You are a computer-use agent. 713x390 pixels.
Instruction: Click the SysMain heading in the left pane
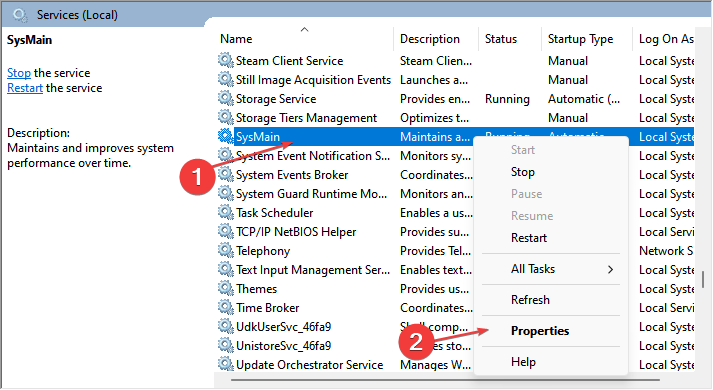click(30, 40)
